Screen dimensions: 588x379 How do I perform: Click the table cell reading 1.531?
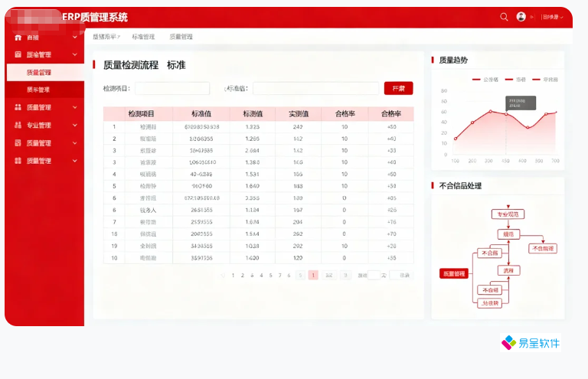click(253, 175)
